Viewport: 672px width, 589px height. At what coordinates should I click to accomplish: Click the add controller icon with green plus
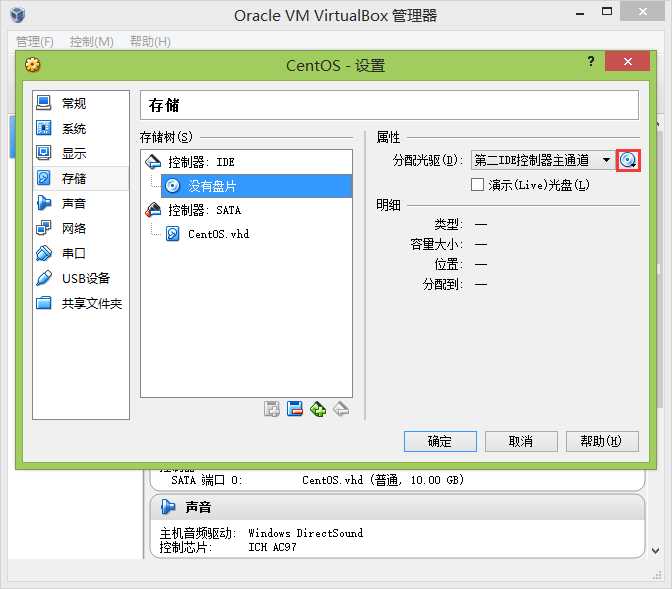[x=318, y=409]
